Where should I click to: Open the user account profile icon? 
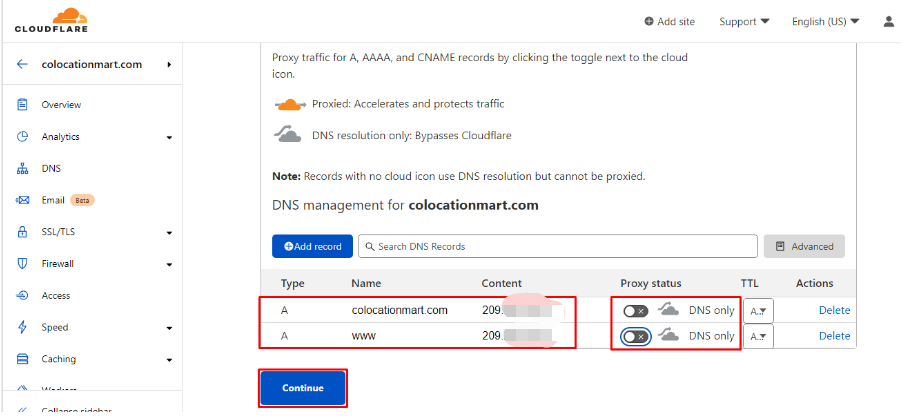pyautogui.click(x=888, y=21)
